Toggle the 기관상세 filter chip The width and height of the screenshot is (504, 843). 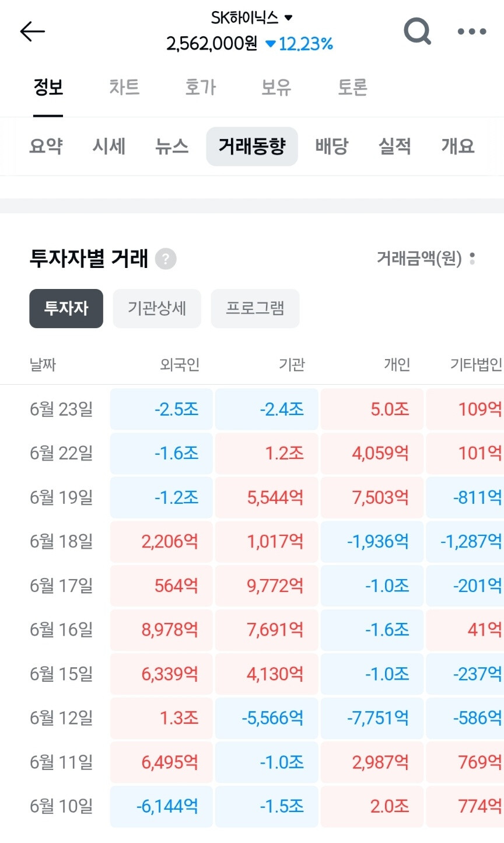tap(157, 308)
